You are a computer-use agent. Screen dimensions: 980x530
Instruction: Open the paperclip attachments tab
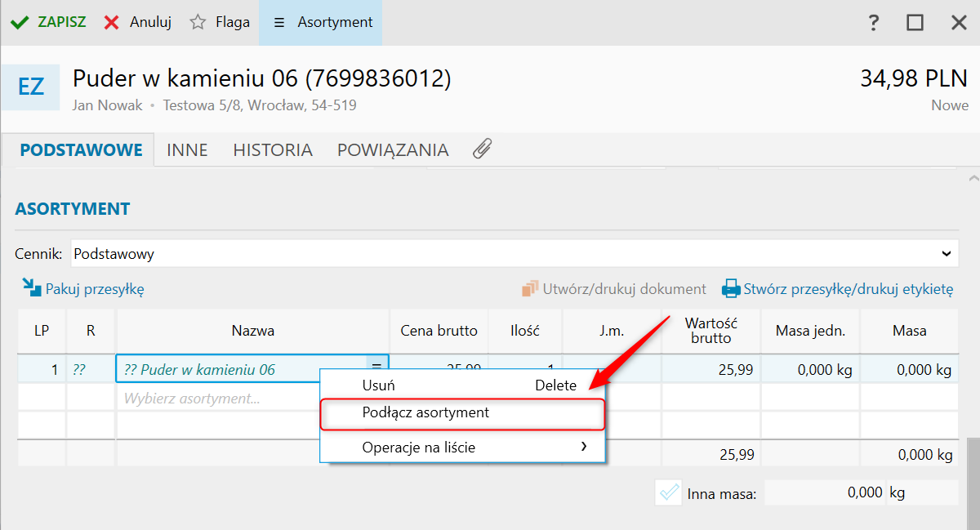pyautogui.click(x=482, y=149)
